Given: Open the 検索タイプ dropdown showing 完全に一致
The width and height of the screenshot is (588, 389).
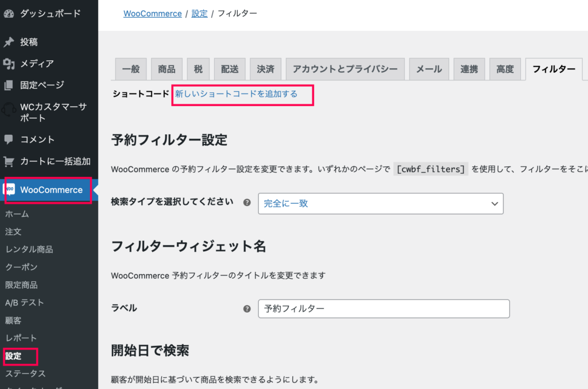Looking at the screenshot, I should pyautogui.click(x=381, y=204).
